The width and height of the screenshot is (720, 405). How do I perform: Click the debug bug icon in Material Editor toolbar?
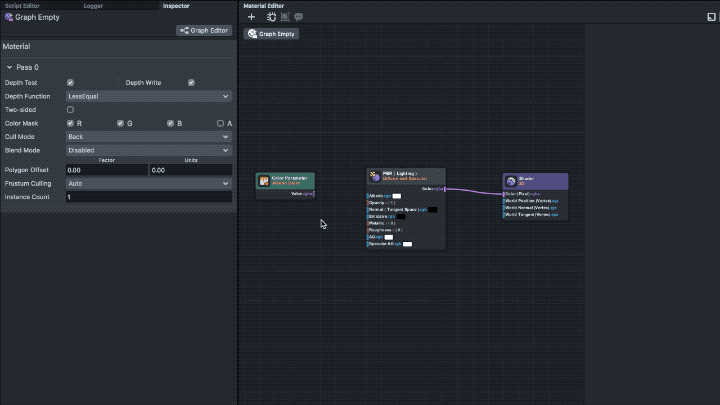[x=270, y=17]
